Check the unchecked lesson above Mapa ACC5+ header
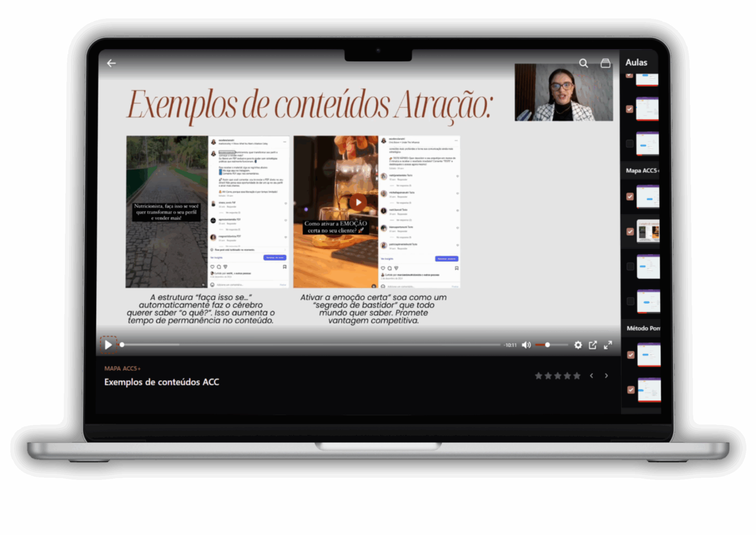Screen dimensions: 756x535 click(630, 143)
